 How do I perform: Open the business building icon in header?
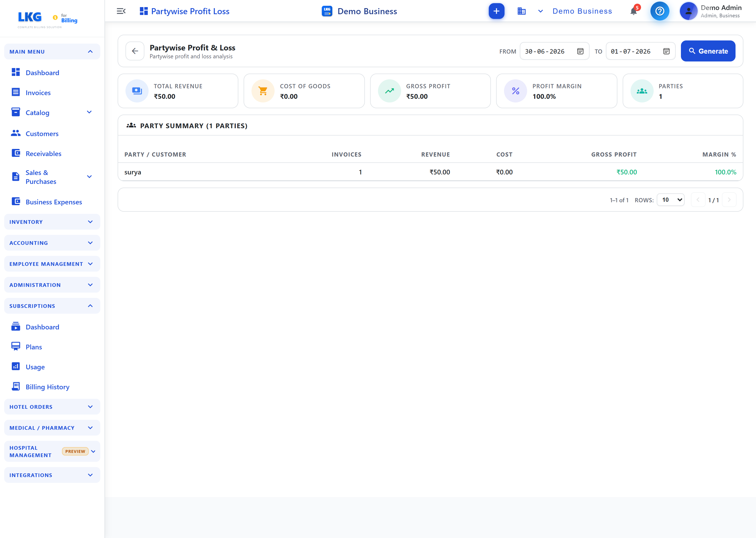(x=522, y=11)
